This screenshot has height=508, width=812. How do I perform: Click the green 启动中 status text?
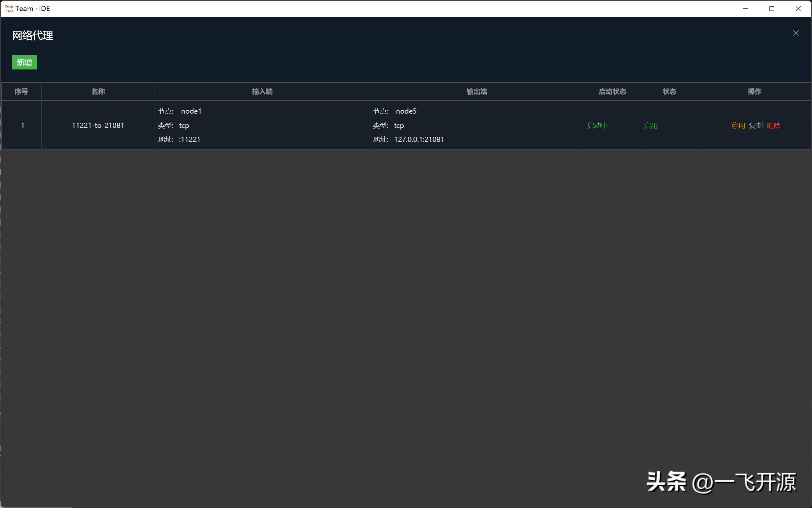597,125
